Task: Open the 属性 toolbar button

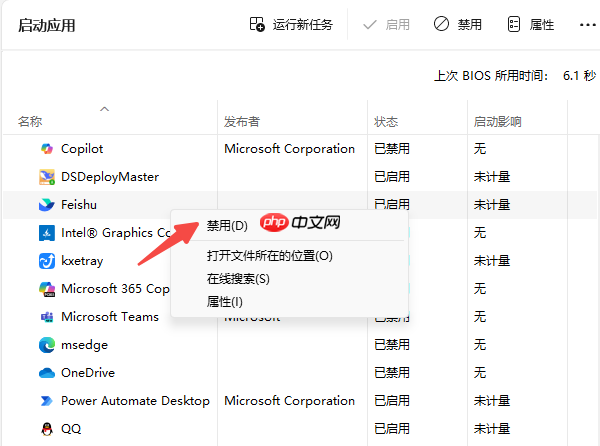Action: tap(530, 24)
